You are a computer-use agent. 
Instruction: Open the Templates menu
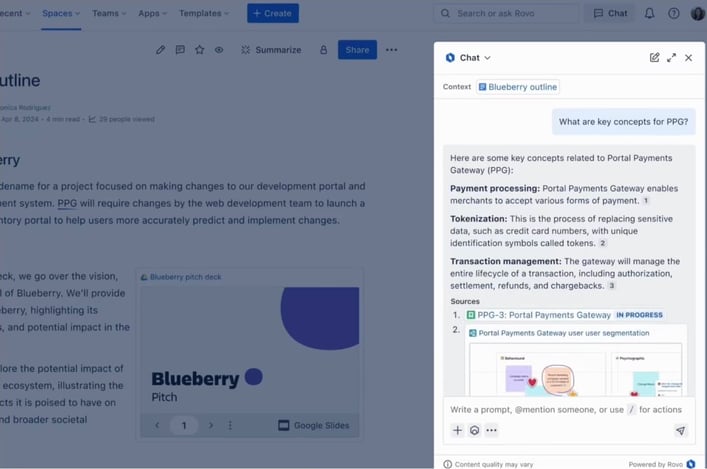[x=204, y=14]
